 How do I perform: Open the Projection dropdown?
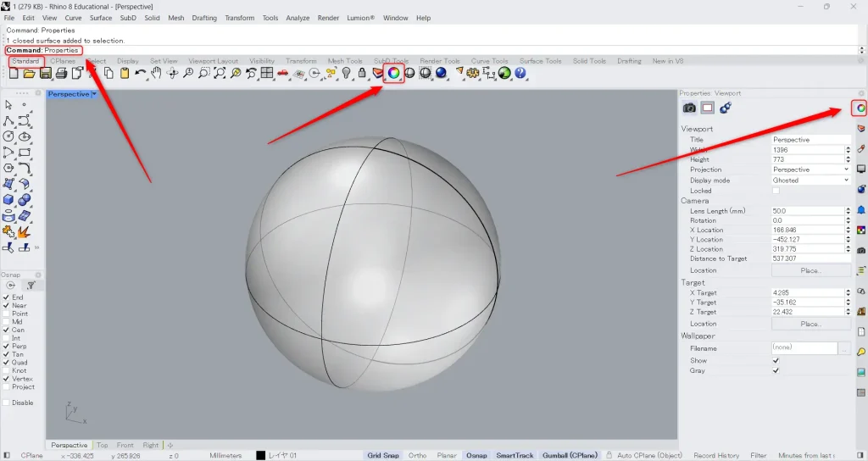coord(810,169)
